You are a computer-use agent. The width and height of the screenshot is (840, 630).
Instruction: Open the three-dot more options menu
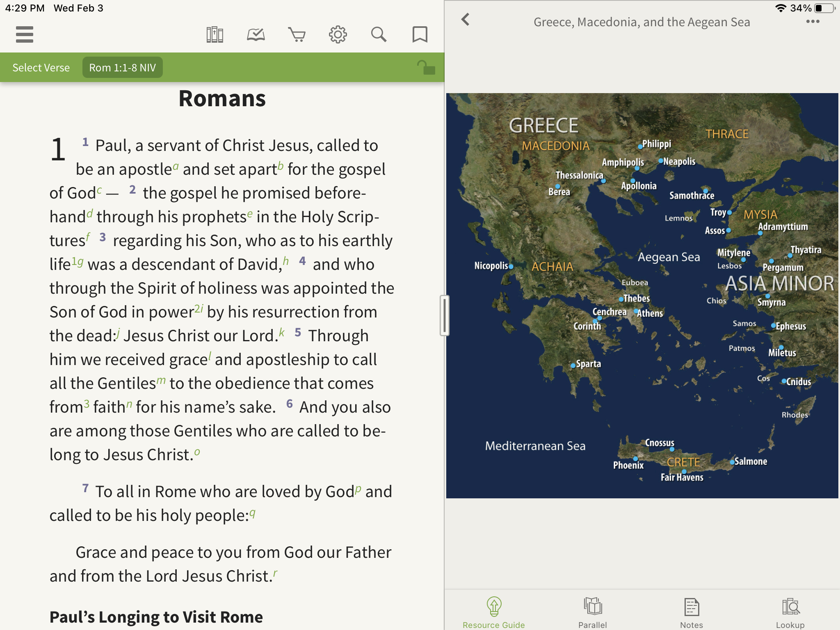click(812, 22)
